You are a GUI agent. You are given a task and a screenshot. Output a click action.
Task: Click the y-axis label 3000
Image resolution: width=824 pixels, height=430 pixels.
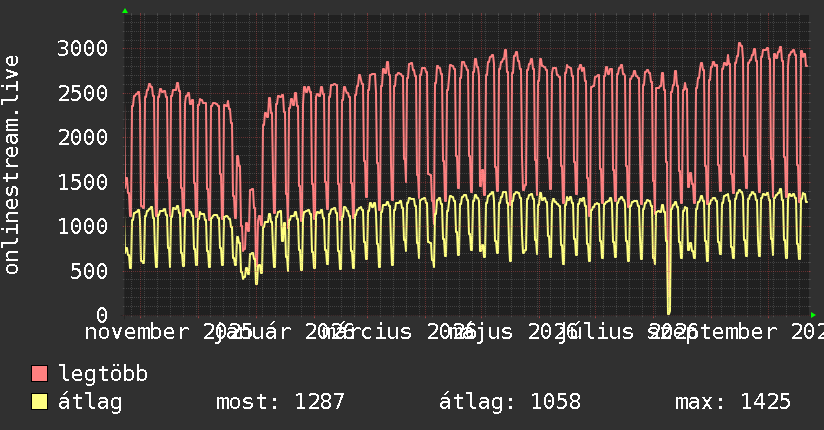tap(83, 48)
